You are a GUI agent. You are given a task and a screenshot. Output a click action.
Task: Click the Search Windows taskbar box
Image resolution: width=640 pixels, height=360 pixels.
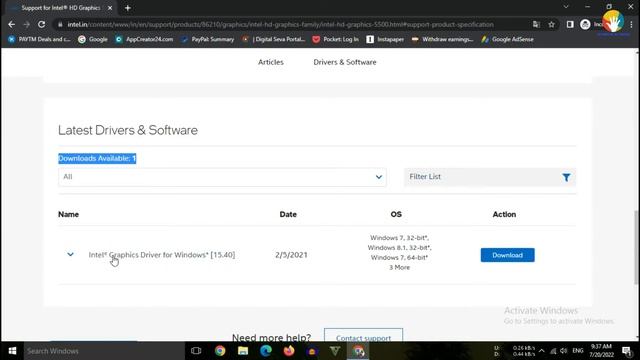pyautogui.click(x=104, y=351)
